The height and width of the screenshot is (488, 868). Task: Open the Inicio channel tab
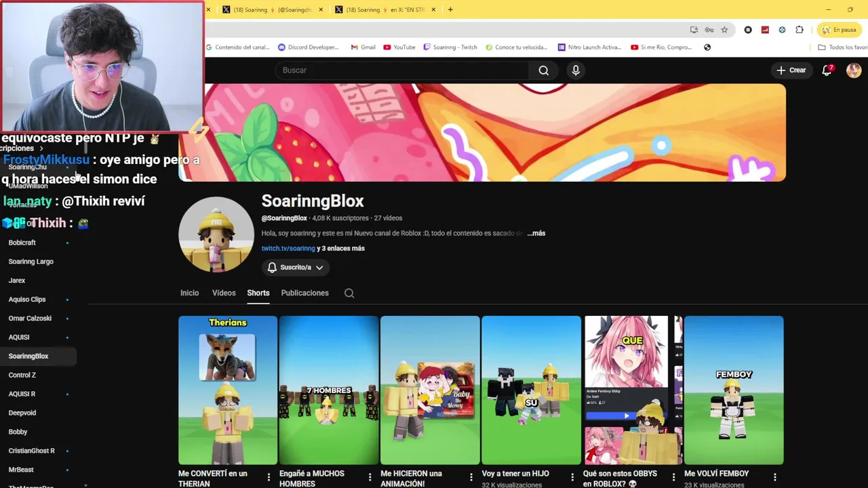click(x=189, y=293)
